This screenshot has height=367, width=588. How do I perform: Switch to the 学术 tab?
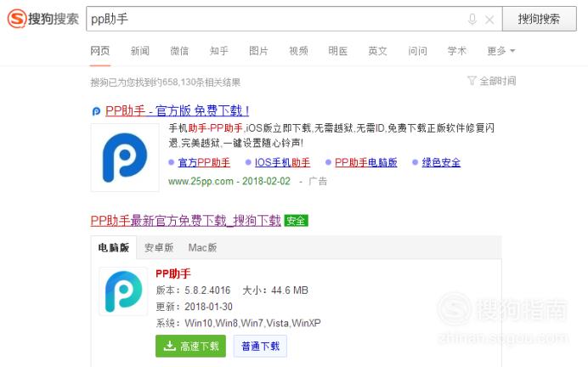457,51
